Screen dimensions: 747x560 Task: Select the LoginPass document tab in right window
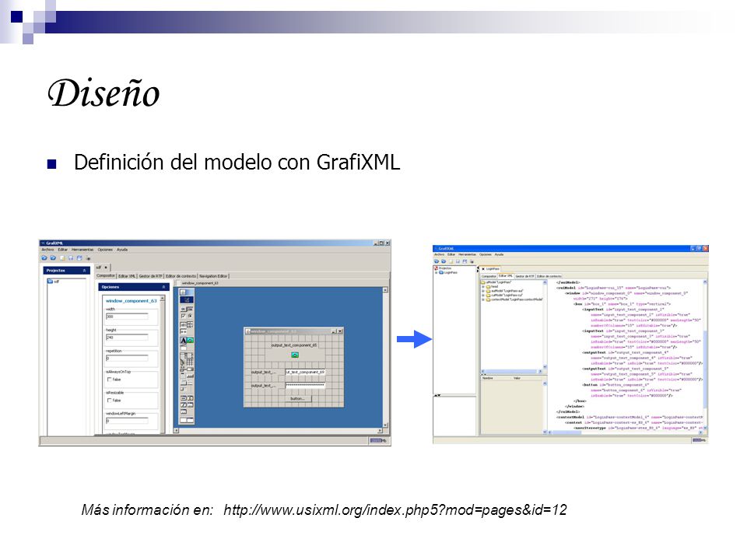pos(490,269)
